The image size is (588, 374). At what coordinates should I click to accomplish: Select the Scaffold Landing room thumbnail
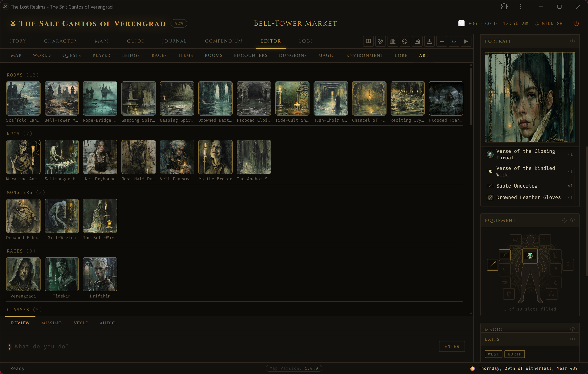(x=23, y=98)
